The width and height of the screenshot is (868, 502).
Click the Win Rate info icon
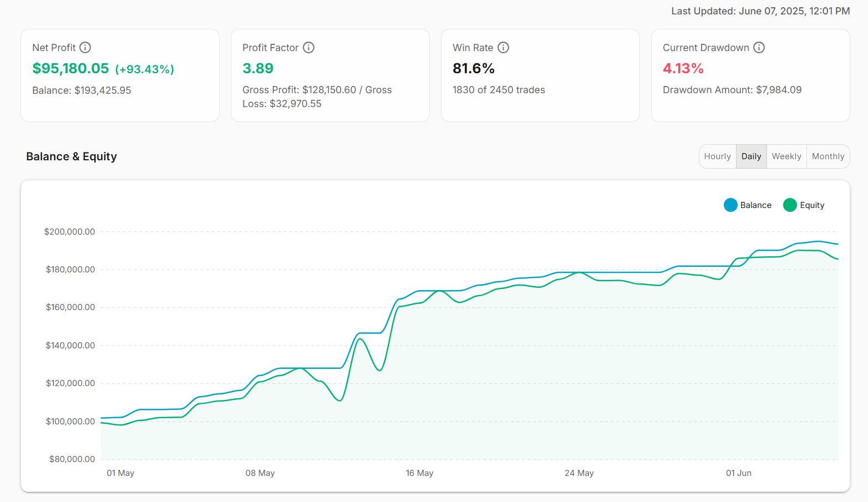pyautogui.click(x=503, y=48)
